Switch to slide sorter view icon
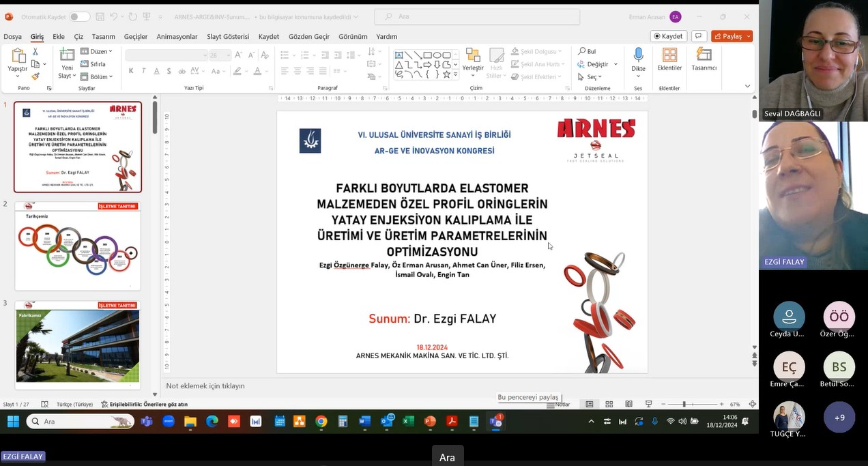Image resolution: width=868 pixels, height=466 pixels. pos(609,404)
